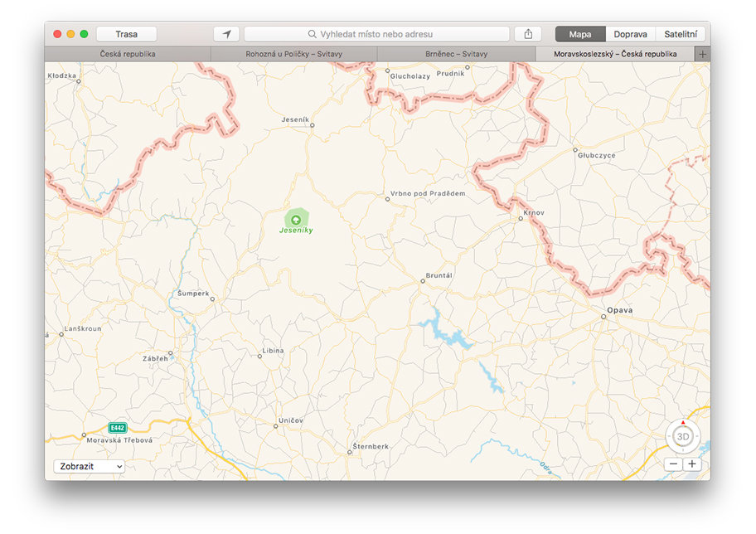Screen dimensions: 756x534
Task: Click the current location arrow icon
Action: 226,34
